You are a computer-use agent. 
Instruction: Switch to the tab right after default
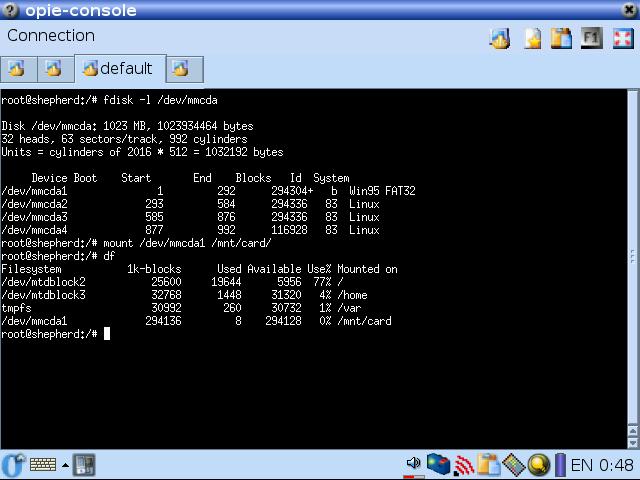[x=184, y=69]
